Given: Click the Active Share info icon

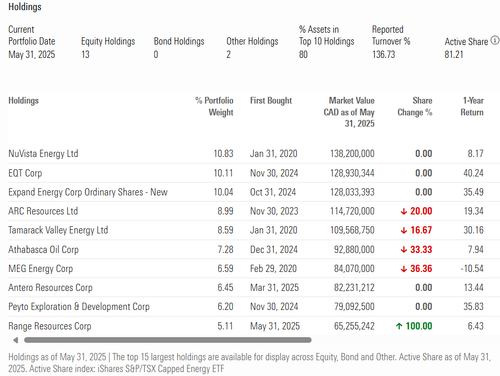Looking at the screenshot, I should click(x=495, y=41).
